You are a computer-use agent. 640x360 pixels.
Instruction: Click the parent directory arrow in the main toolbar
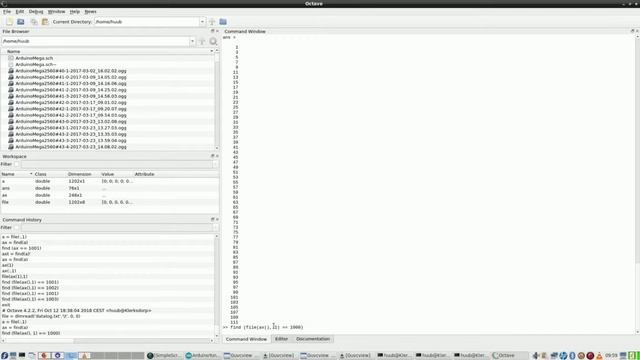212,22
